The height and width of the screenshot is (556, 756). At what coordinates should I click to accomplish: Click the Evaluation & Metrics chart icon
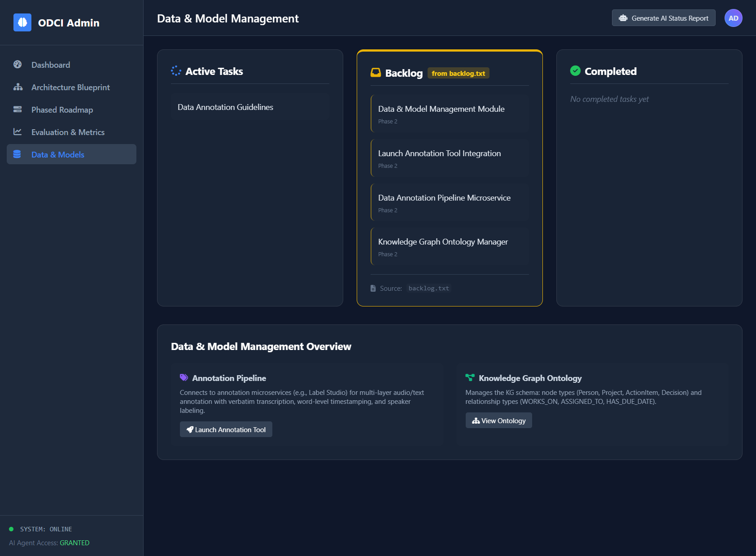tap(17, 132)
